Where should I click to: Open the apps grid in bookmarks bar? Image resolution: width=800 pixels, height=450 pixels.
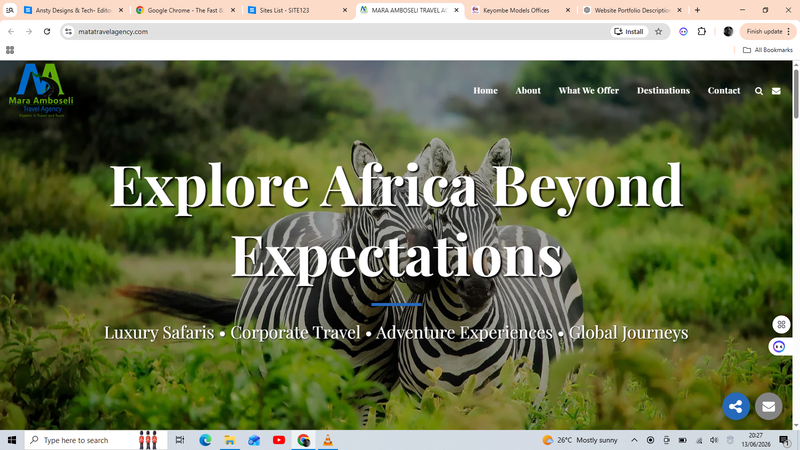pos(10,50)
